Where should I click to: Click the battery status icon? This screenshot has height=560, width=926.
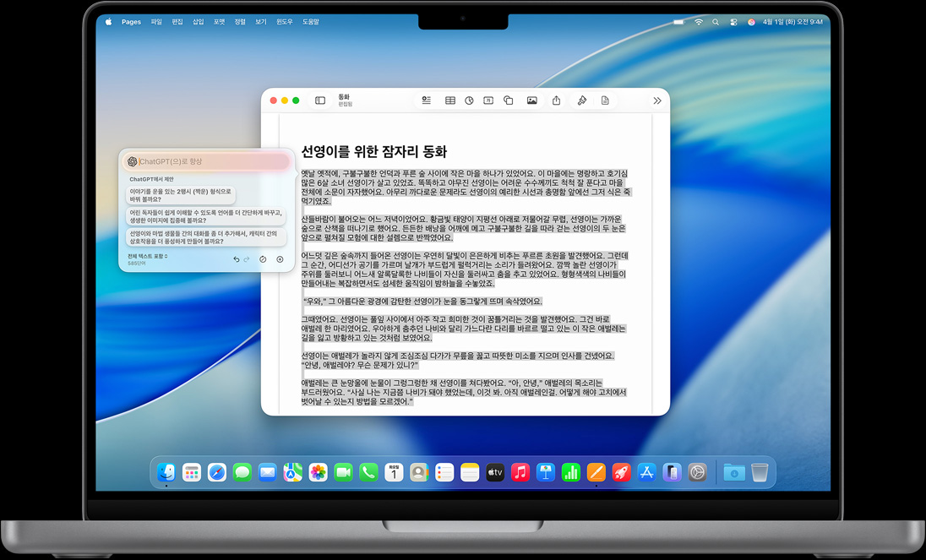point(679,22)
